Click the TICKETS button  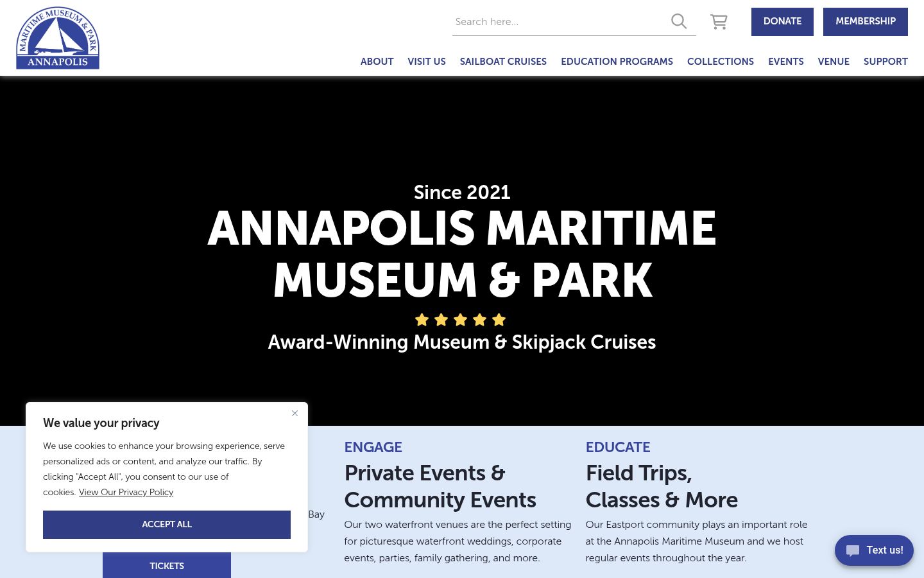[x=167, y=566]
